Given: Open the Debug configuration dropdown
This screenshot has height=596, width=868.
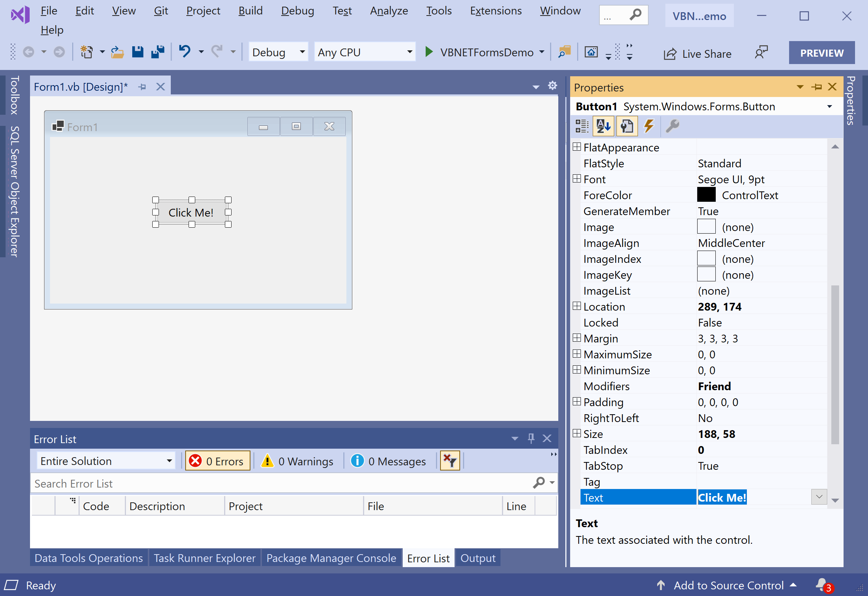Looking at the screenshot, I should coord(278,52).
